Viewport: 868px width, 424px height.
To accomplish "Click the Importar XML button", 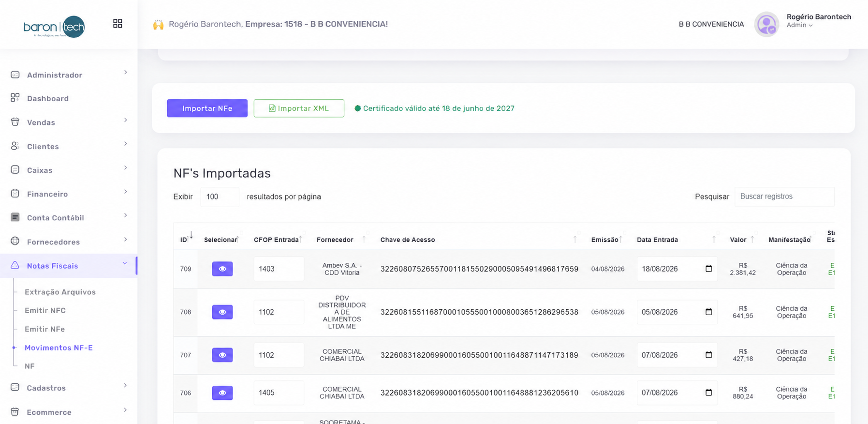I will tap(299, 108).
